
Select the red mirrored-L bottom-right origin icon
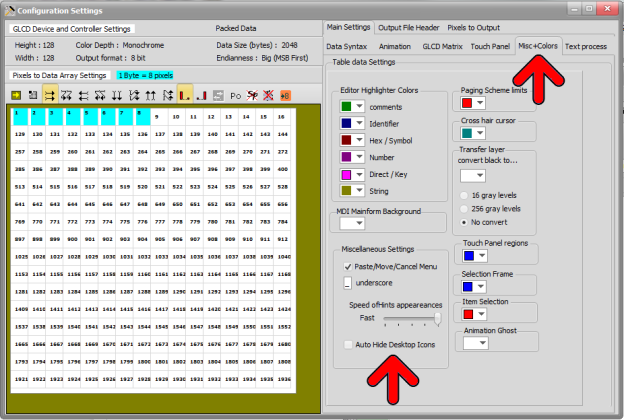click(201, 95)
